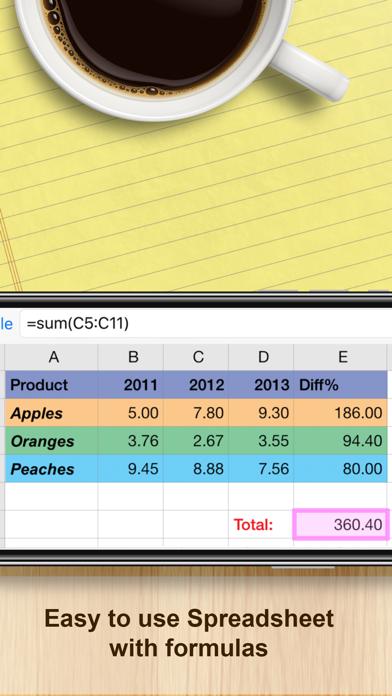Click the highlighted total cell 360.40
This screenshot has width=392, height=696.
point(341,525)
